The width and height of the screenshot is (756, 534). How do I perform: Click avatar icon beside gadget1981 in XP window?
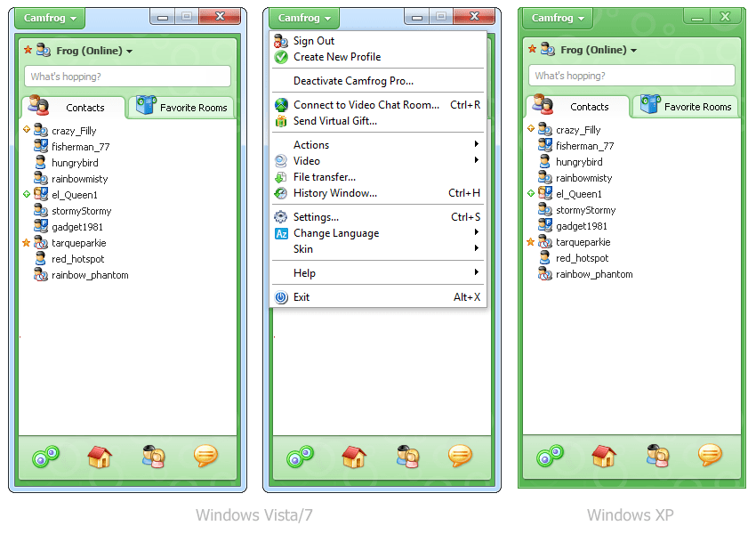pos(545,225)
